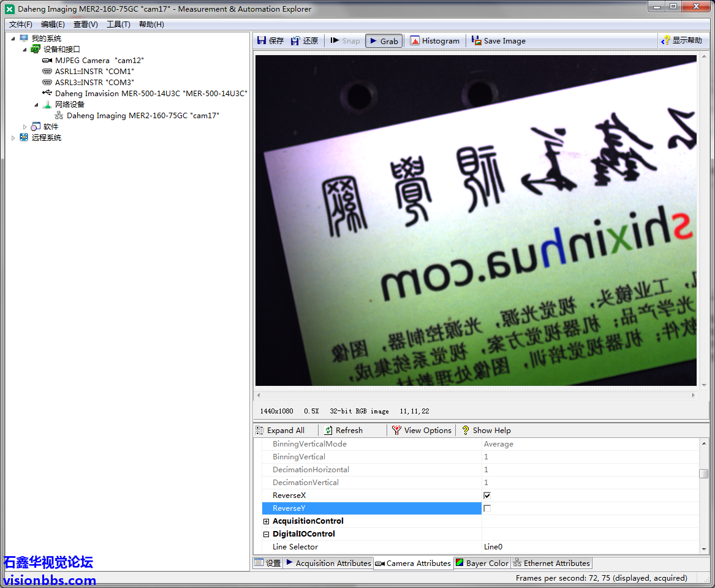Collapse the DigitalIOControl category

(x=266, y=534)
